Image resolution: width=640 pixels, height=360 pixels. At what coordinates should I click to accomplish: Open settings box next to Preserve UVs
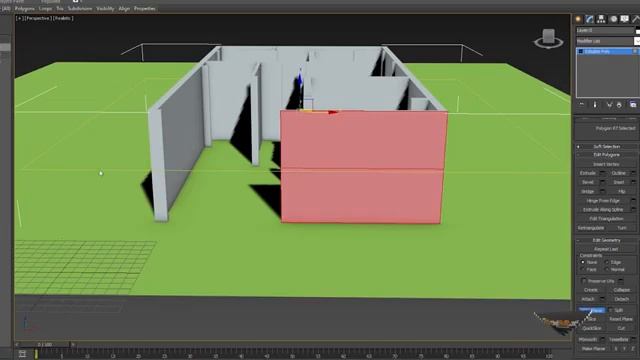click(x=621, y=281)
